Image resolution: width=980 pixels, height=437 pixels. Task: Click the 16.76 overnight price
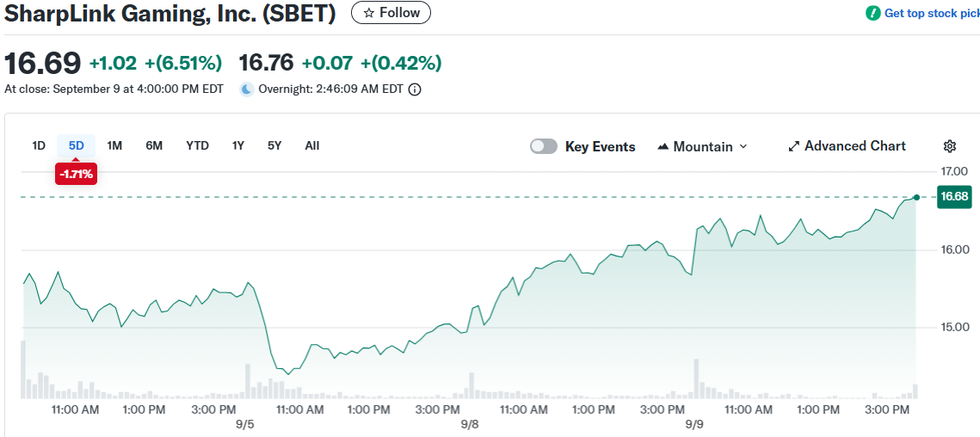(266, 63)
